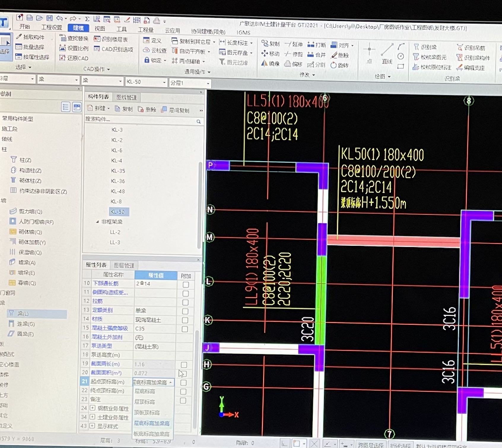The height and width of the screenshot is (448, 502).
Task: Click 还原CAD restore tool
Action: tap(74, 58)
